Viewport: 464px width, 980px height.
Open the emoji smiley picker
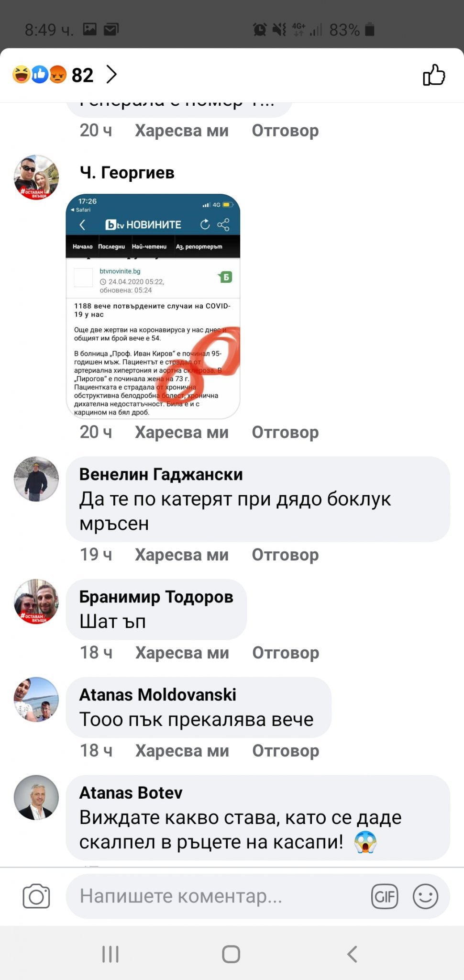[425, 896]
